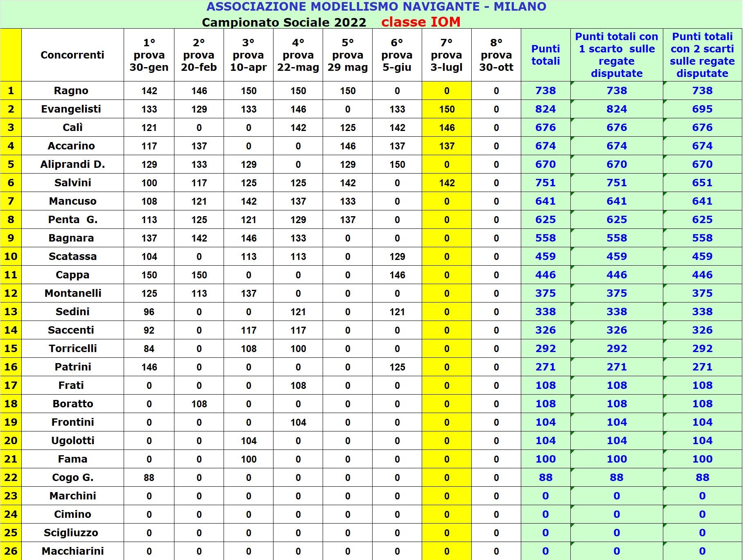Select the competitor name 'Cimino'
Screen dimensions: 746x560
[72, 515]
